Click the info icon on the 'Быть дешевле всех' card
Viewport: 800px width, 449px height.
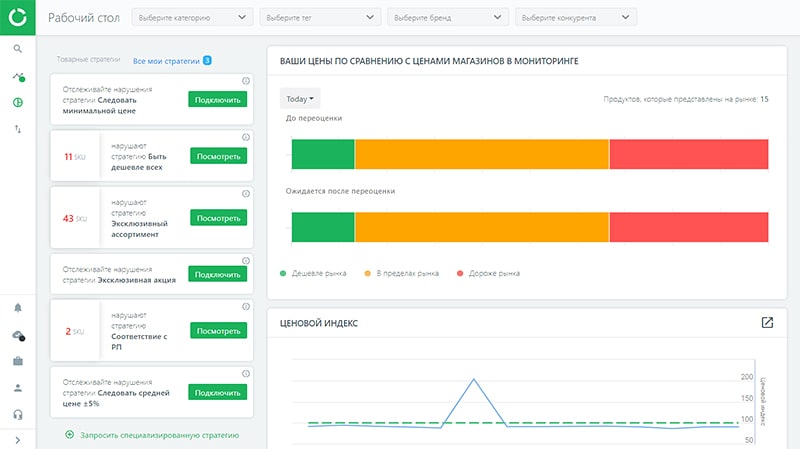tap(246, 137)
